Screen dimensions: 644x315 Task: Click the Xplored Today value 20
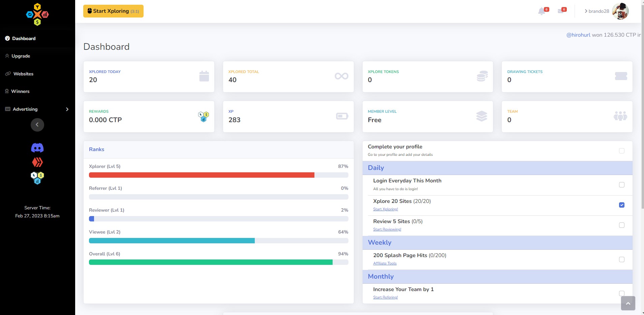click(x=93, y=80)
